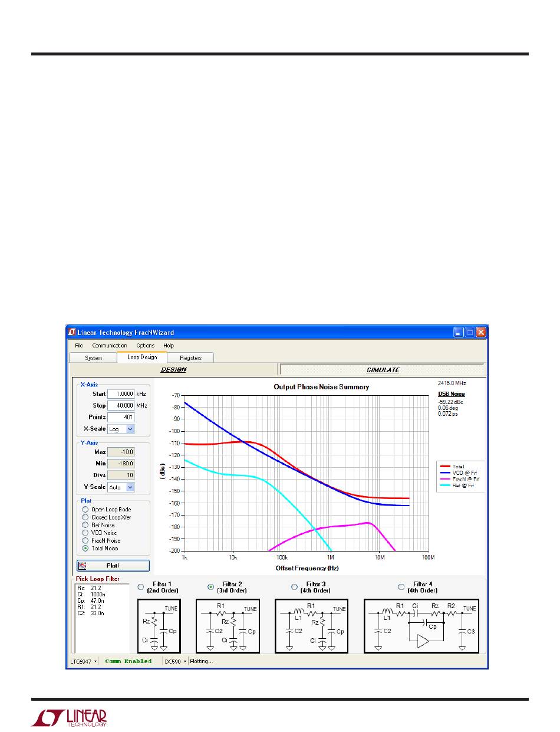Close the FracNWizard window
The height and width of the screenshot is (732, 560).
pos(481,332)
